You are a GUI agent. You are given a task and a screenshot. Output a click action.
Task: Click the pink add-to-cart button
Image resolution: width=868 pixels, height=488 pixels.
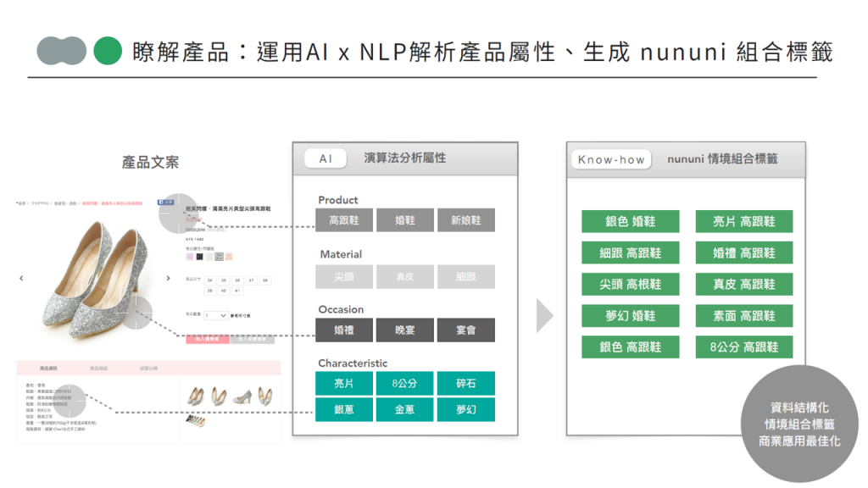208,339
